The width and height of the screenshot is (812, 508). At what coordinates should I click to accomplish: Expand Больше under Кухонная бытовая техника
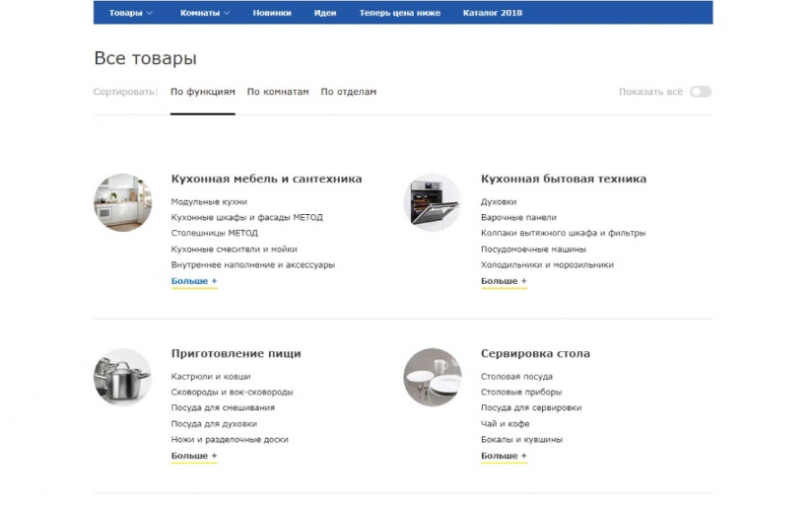(x=504, y=281)
